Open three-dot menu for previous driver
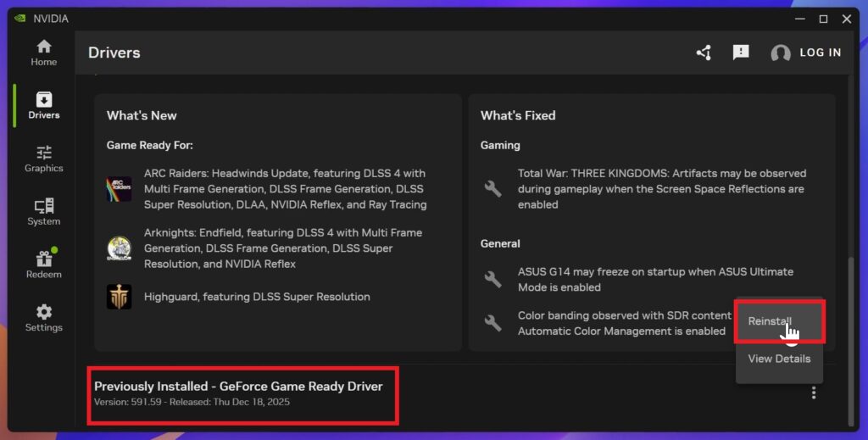The width and height of the screenshot is (868, 440). click(814, 393)
